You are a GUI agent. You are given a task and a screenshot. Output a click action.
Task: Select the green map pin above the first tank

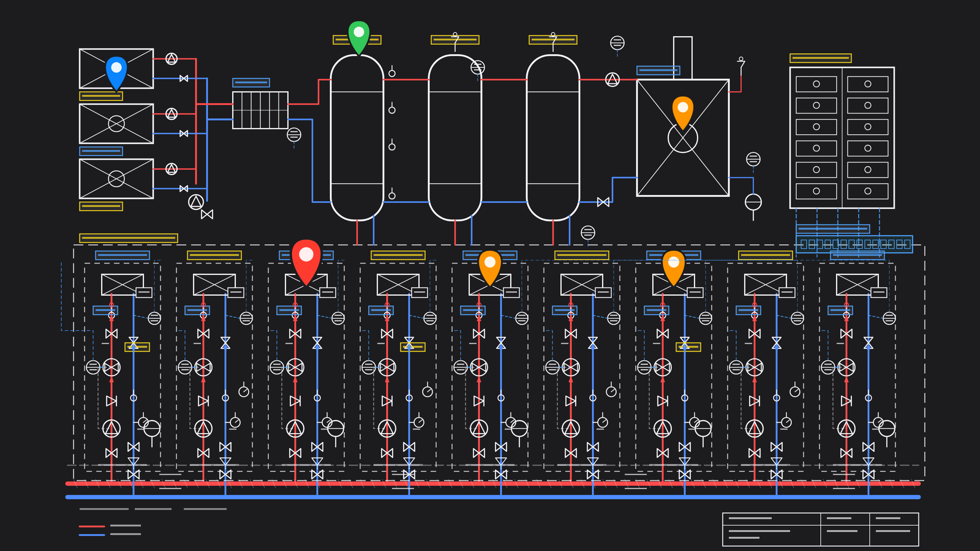coord(359,37)
